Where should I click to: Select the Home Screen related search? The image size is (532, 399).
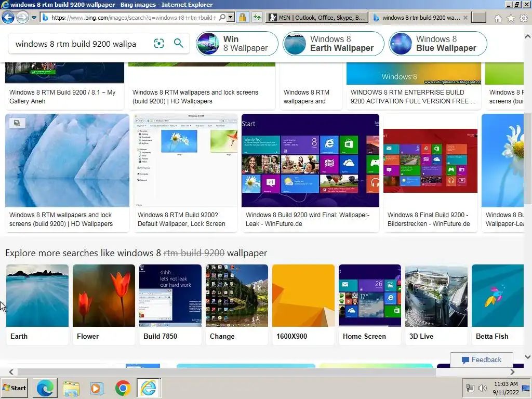click(x=370, y=304)
